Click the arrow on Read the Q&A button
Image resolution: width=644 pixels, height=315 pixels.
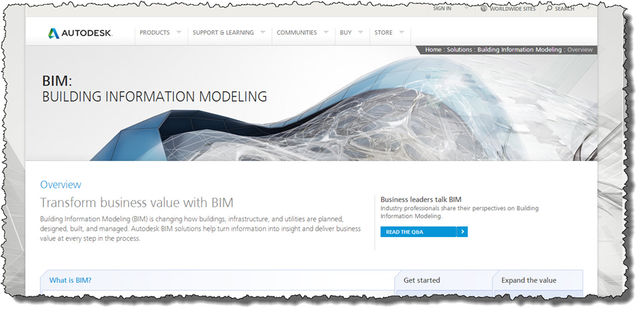462,232
